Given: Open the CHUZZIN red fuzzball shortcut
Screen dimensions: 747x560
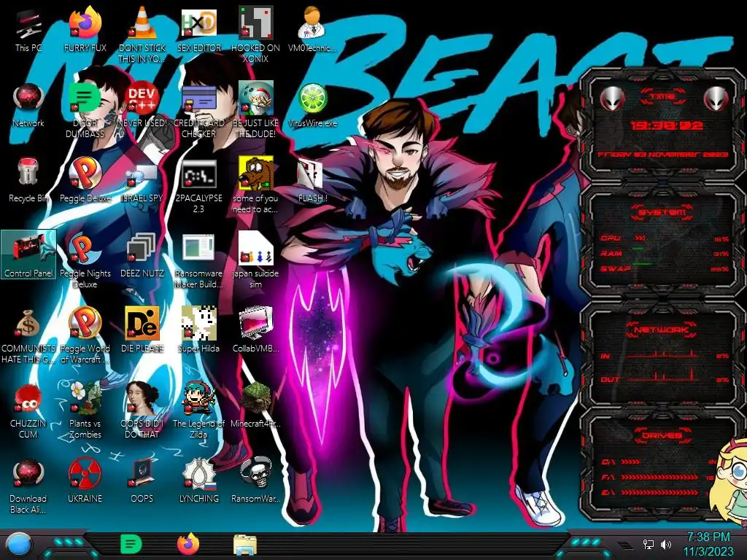Looking at the screenshot, I should (x=28, y=411).
